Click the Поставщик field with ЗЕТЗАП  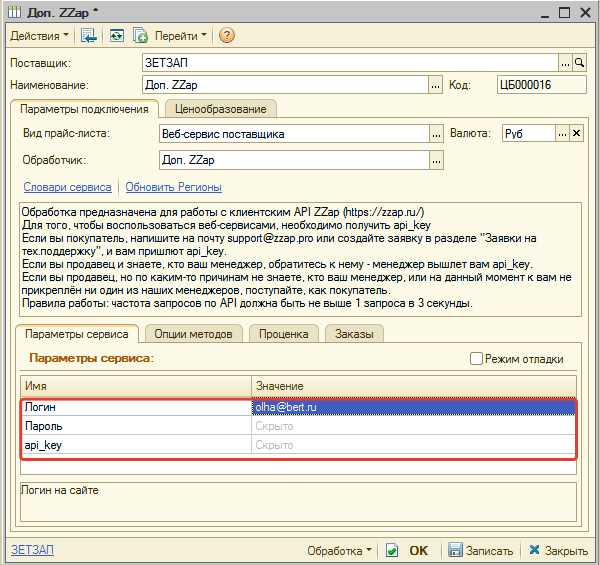350,63
